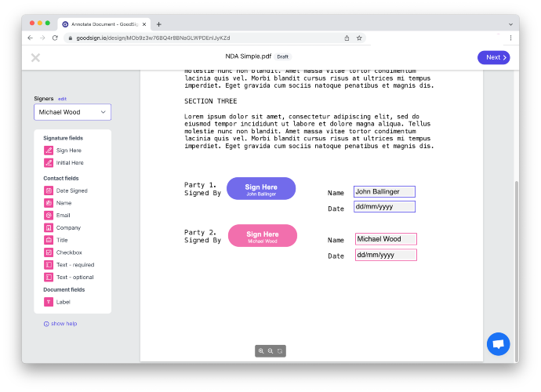Expand the browser tab search chevron
The width and height of the screenshot is (541, 392).
pyautogui.click(x=510, y=24)
